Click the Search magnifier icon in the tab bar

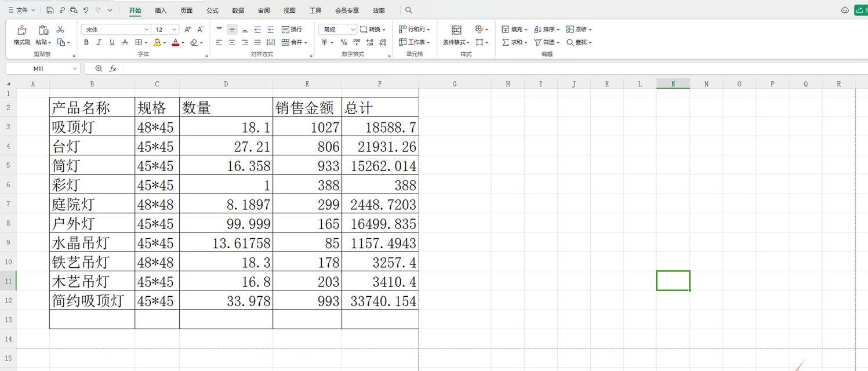pyautogui.click(x=409, y=10)
